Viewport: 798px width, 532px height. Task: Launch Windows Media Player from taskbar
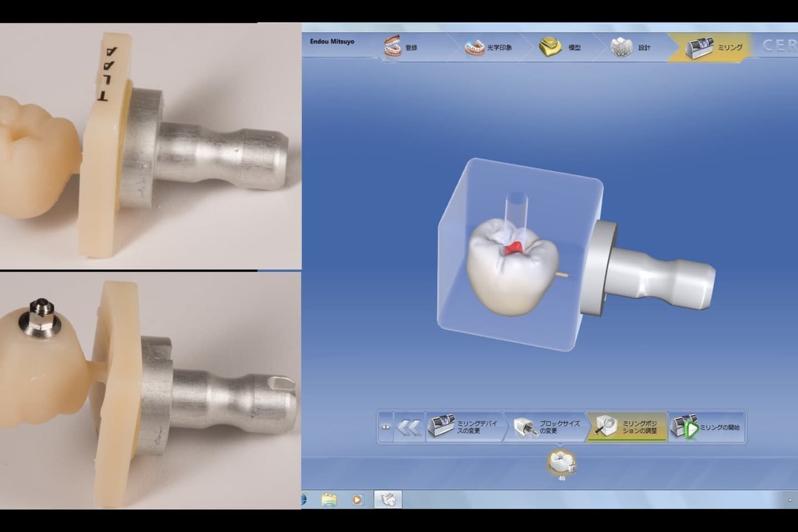[x=357, y=499]
